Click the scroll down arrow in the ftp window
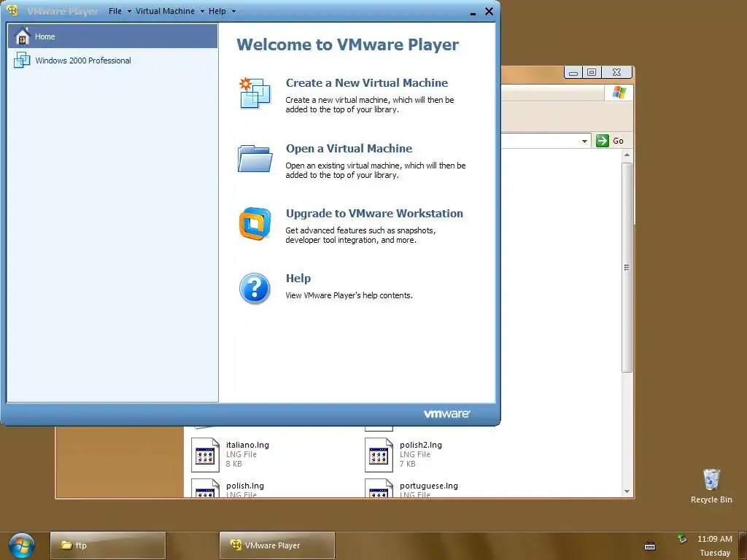 tap(627, 491)
